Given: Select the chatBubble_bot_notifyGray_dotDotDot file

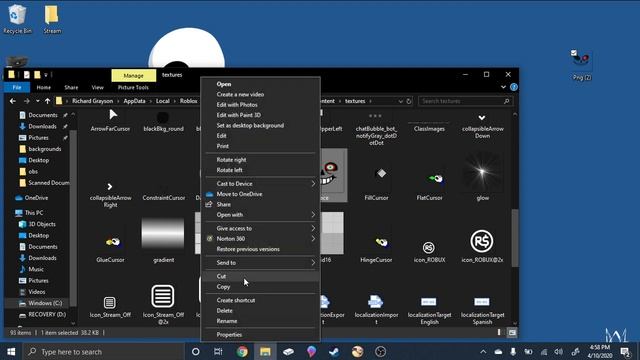Looking at the screenshot, I should tap(376, 129).
